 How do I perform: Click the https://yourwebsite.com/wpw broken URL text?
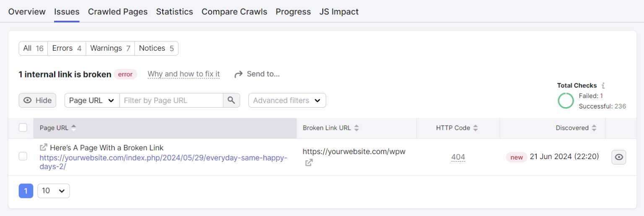[354, 152]
